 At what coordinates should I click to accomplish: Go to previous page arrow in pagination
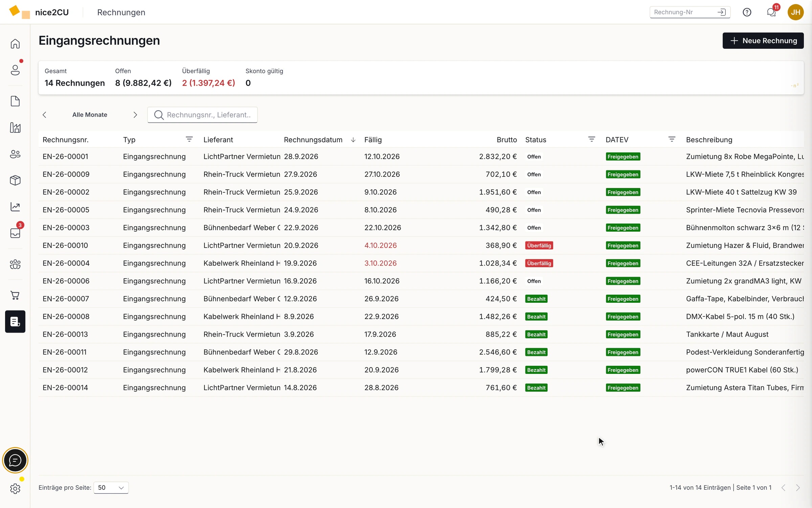pos(784,487)
